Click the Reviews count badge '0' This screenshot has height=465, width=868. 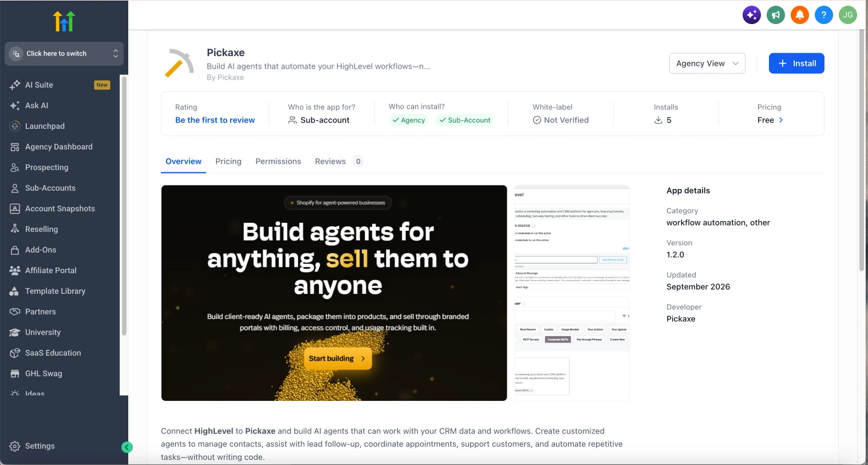358,161
